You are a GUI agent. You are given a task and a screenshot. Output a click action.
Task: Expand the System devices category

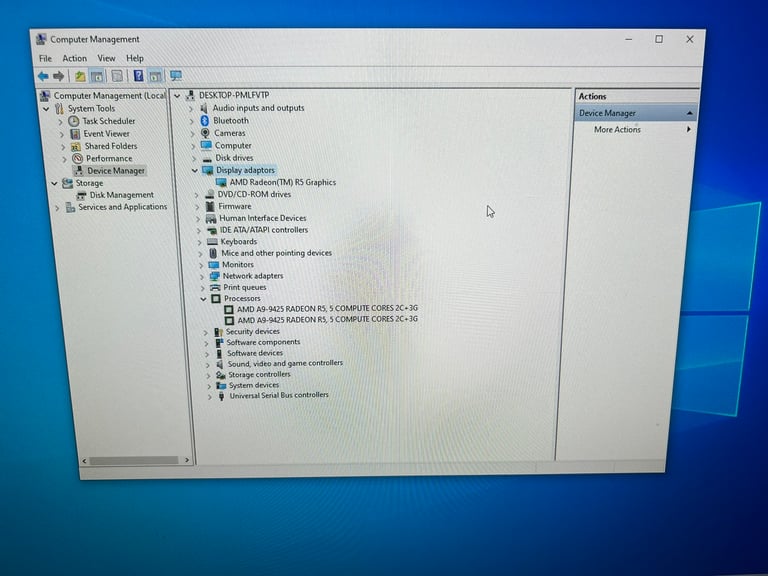[x=209, y=386]
